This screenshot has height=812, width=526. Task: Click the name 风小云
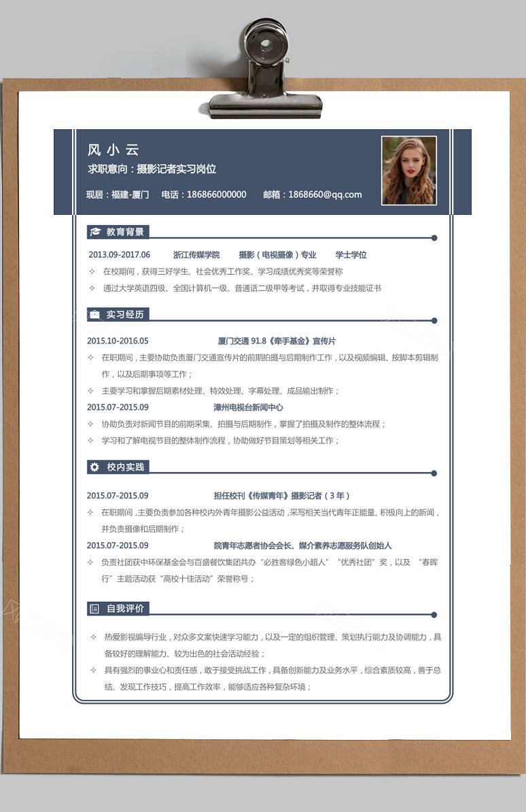tap(113, 150)
